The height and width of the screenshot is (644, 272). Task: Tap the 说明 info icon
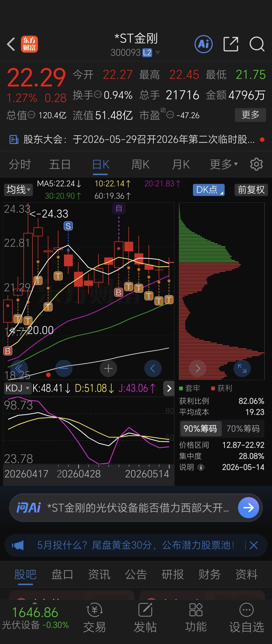pos(201,467)
